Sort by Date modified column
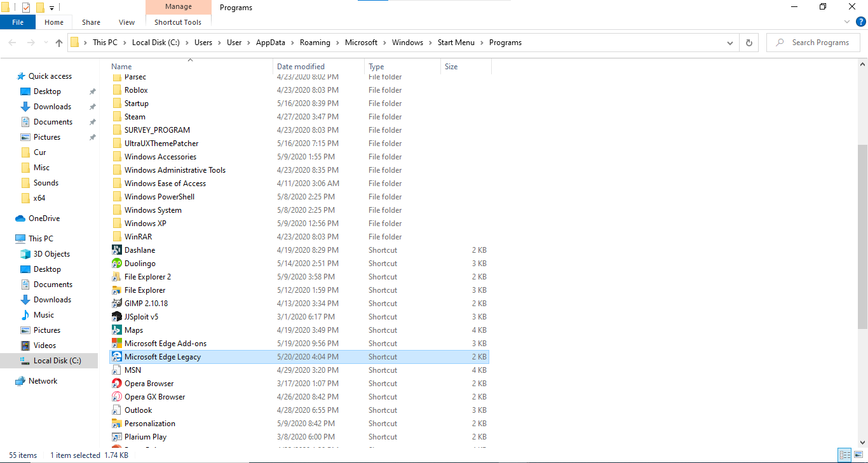 [320, 66]
